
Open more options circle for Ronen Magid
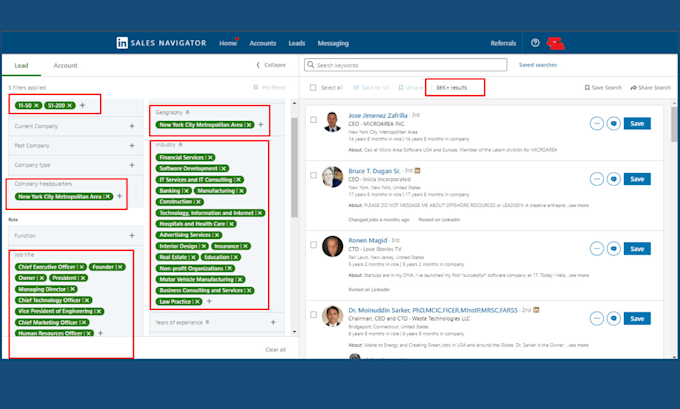pos(597,249)
